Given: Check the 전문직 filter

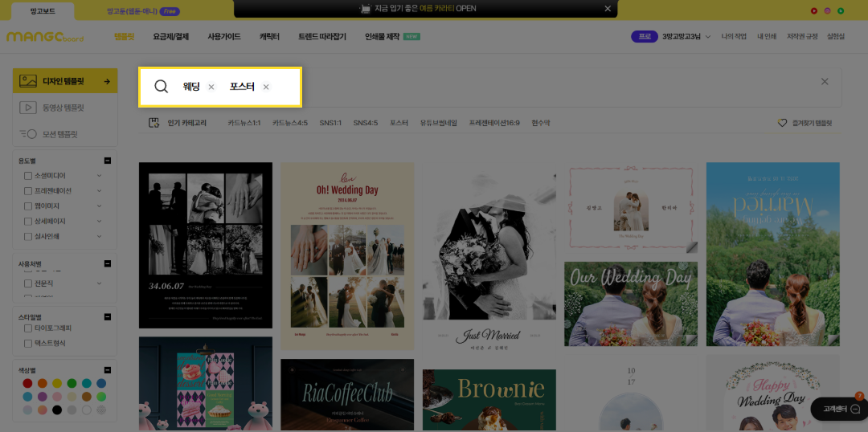Looking at the screenshot, I should click(x=27, y=283).
